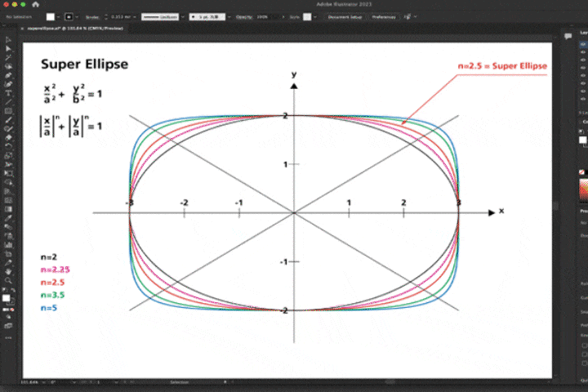Select the Pen tool
The height and width of the screenshot is (392, 588).
8,75
